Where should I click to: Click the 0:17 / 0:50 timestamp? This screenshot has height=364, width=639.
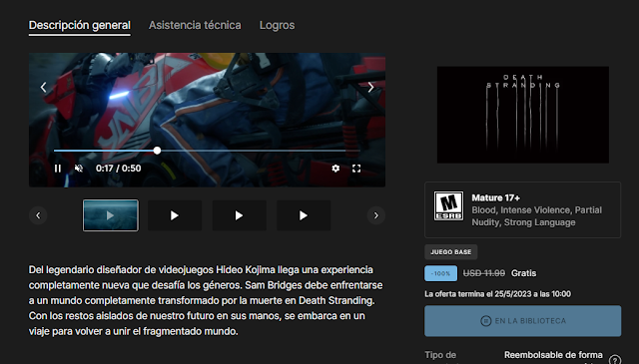tap(118, 169)
